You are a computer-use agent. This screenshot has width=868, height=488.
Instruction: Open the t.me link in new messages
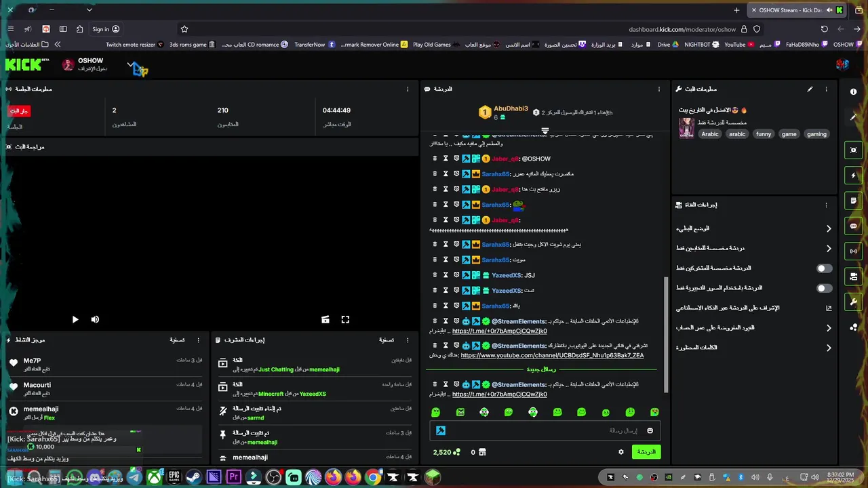[499, 394]
